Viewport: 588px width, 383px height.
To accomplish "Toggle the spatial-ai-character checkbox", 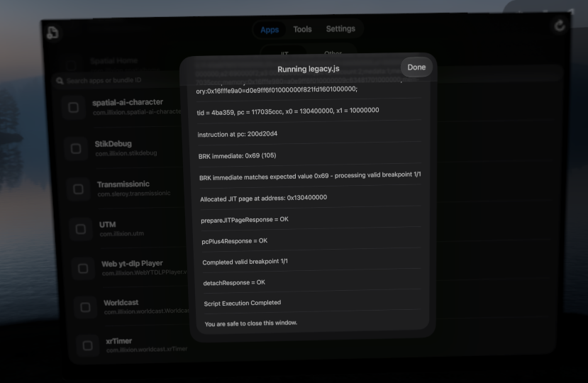I will (74, 108).
